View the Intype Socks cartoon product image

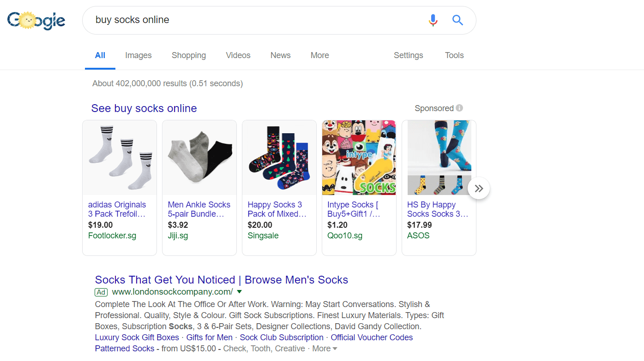click(x=359, y=158)
